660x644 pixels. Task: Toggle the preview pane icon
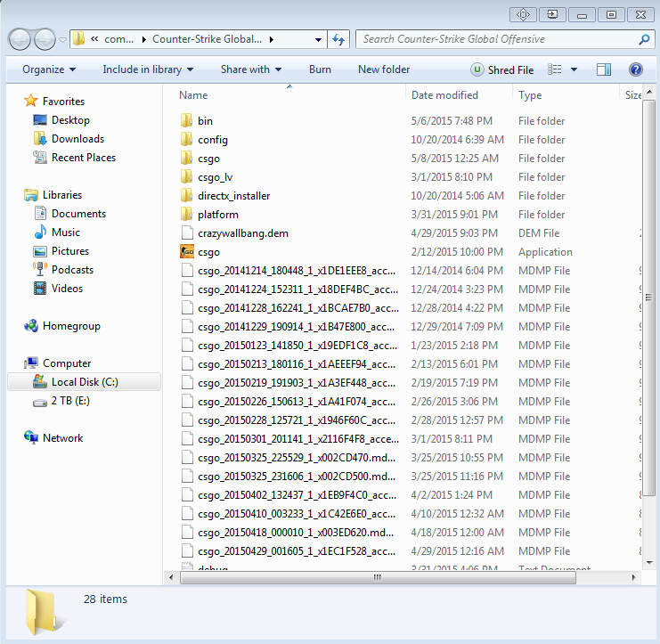pyautogui.click(x=604, y=69)
